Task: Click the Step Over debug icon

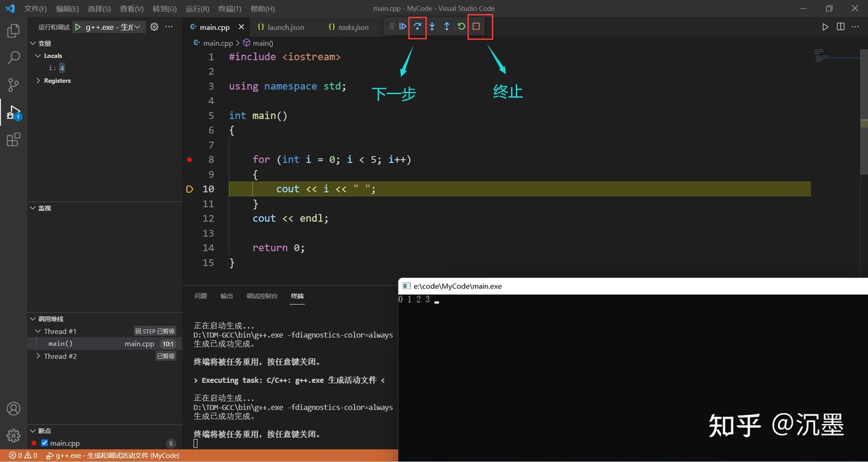Action: [x=417, y=26]
